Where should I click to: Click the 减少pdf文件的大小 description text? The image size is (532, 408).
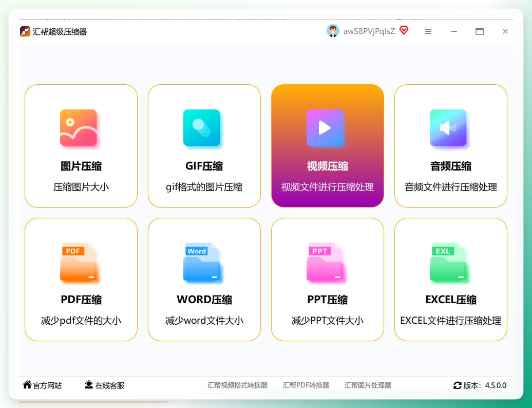point(81,321)
